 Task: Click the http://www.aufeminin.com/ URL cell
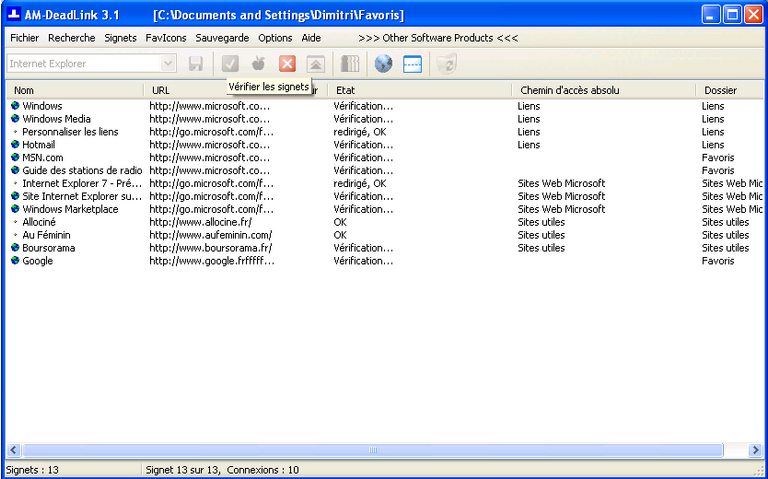[x=211, y=235]
